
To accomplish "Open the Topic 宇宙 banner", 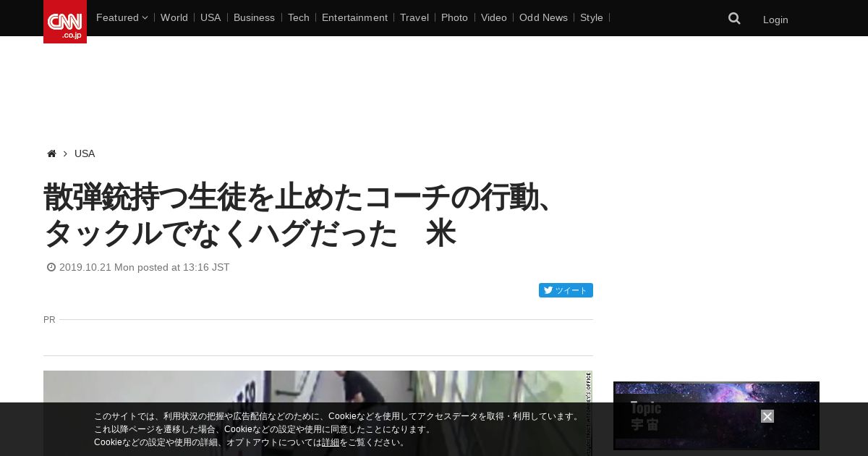I will pos(716,415).
